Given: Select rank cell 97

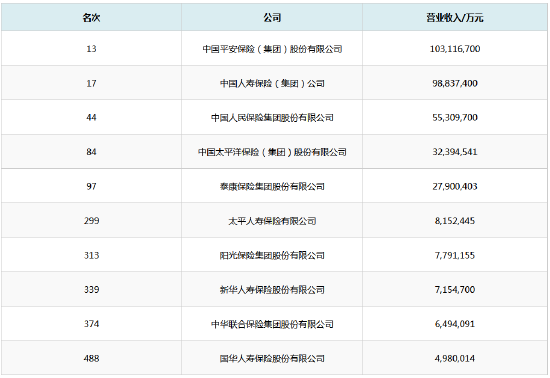Looking at the screenshot, I should [x=91, y=186].
